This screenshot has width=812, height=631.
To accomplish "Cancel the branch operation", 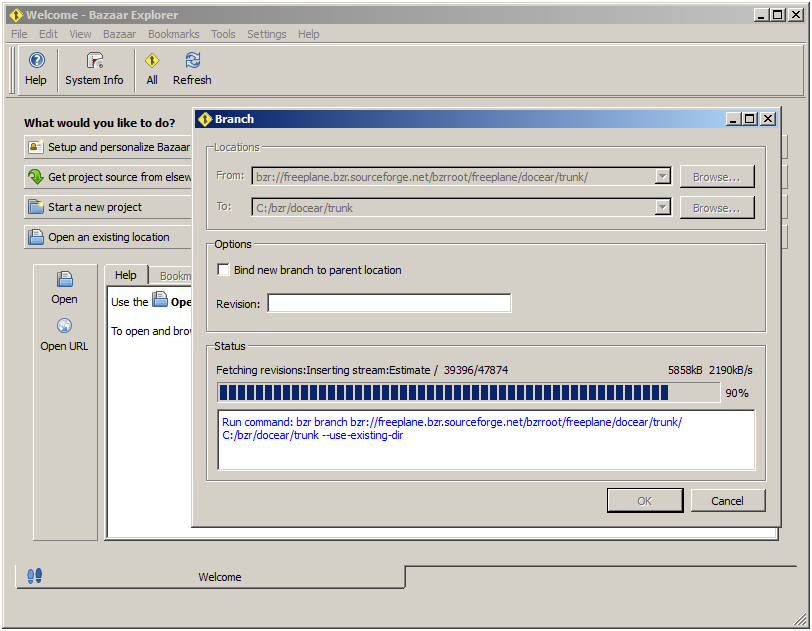I will (727, 501).
